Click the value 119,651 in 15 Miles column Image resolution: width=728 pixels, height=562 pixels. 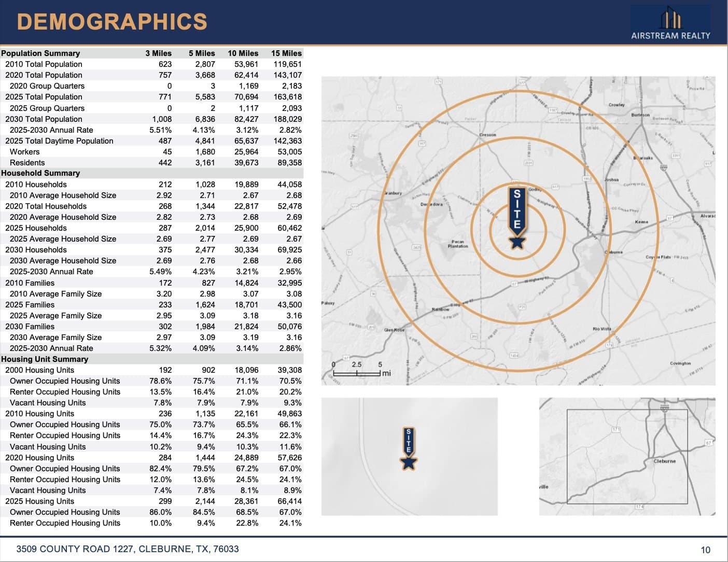tap(287, 64)
